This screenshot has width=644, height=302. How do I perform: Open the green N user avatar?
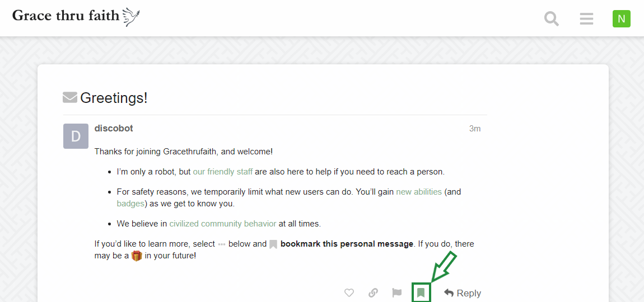pos(622,19)
